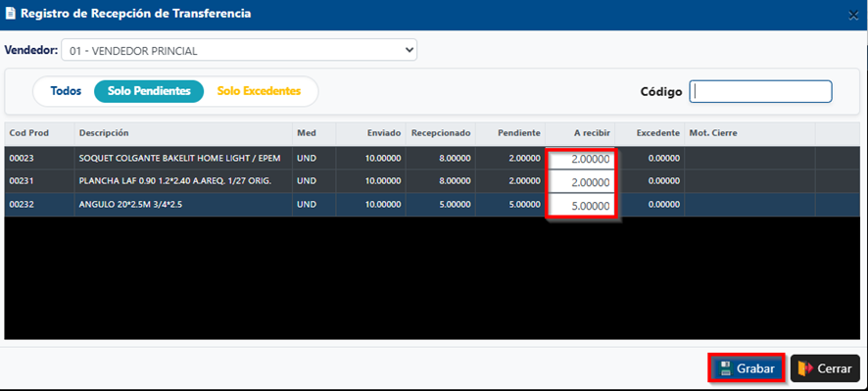This screenshot has height=391, width=868.
Task: Select the Solo Excedentes filter
Action: pos(259,91)
